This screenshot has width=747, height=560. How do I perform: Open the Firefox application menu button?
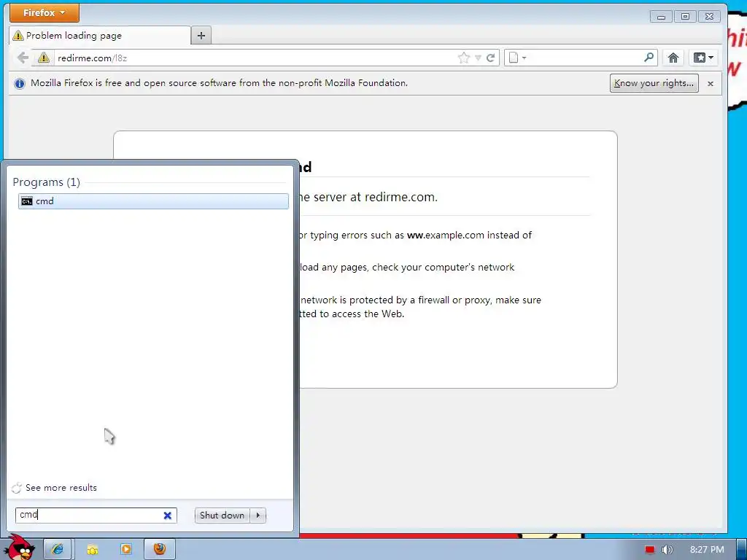[44, 13]
